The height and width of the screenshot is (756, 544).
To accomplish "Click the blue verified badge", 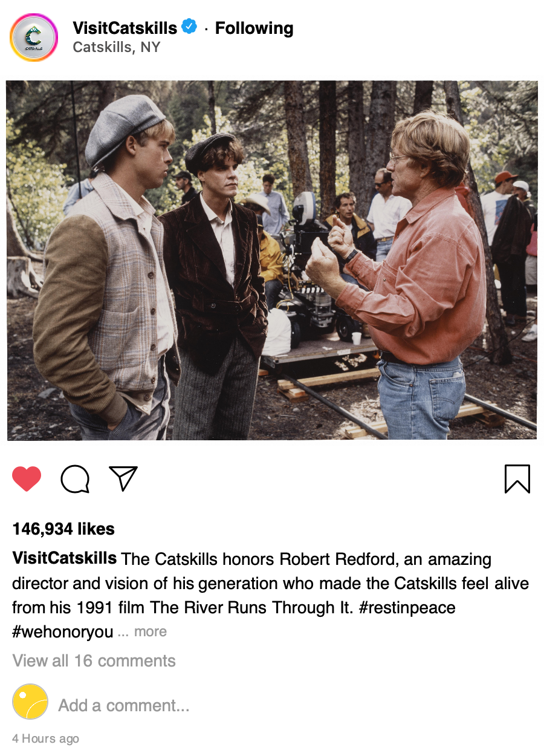I will tap(189, 27).
